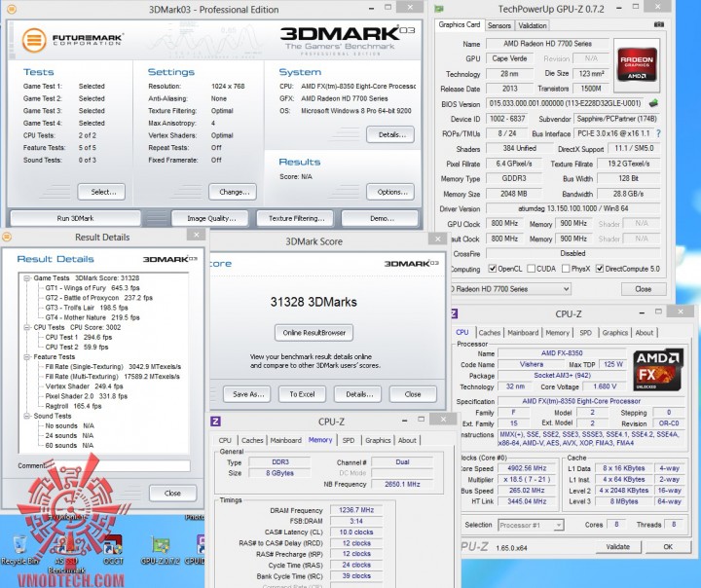Click the Core Speed 4902.56 MHz value
Image resolution: width=701 pixels, height=588 pixels.
527,468
